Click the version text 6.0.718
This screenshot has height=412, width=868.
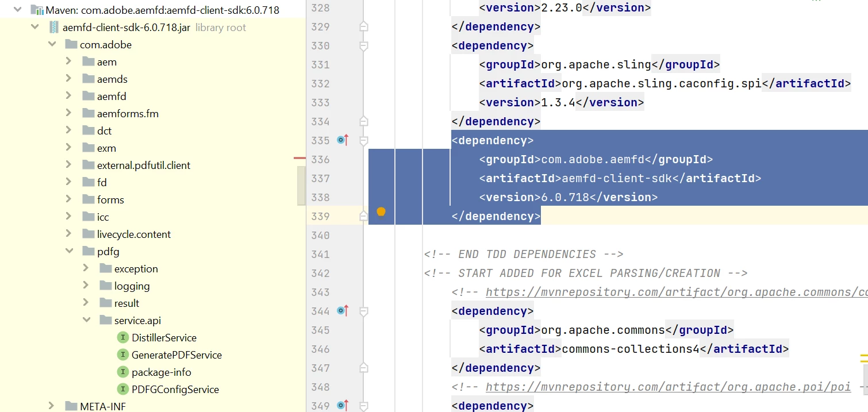pos(565,197)
